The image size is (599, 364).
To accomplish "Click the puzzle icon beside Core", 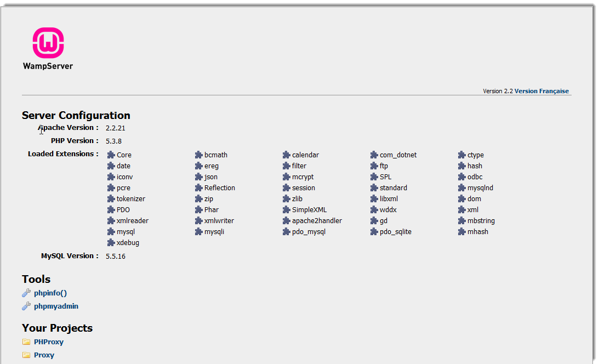I will (x=111, y=155).
